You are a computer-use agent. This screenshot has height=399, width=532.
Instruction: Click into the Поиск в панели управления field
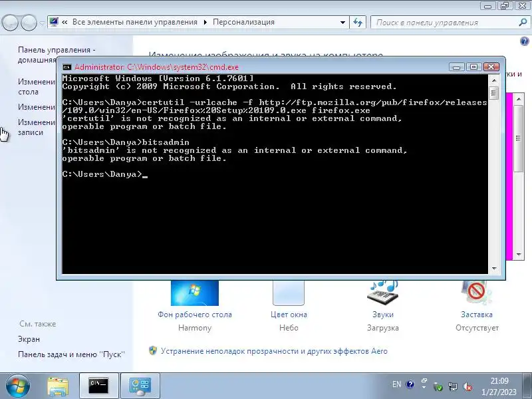(x=446, y=23)
